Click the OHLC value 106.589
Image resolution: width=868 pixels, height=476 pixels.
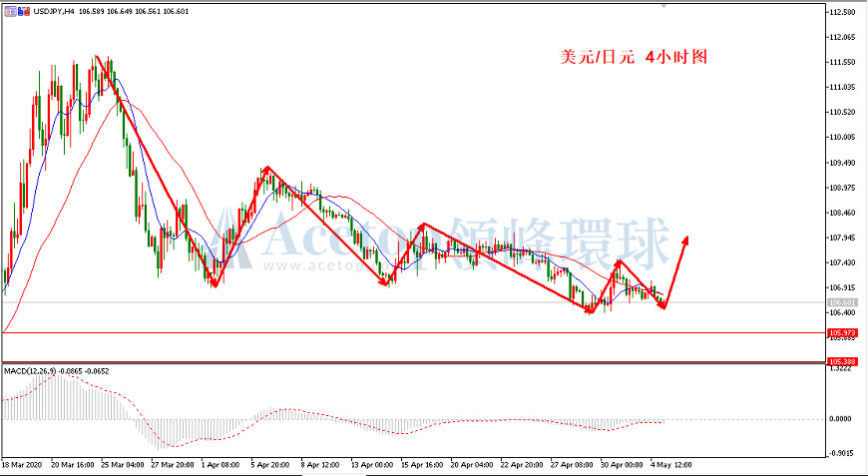coord(90,11)
